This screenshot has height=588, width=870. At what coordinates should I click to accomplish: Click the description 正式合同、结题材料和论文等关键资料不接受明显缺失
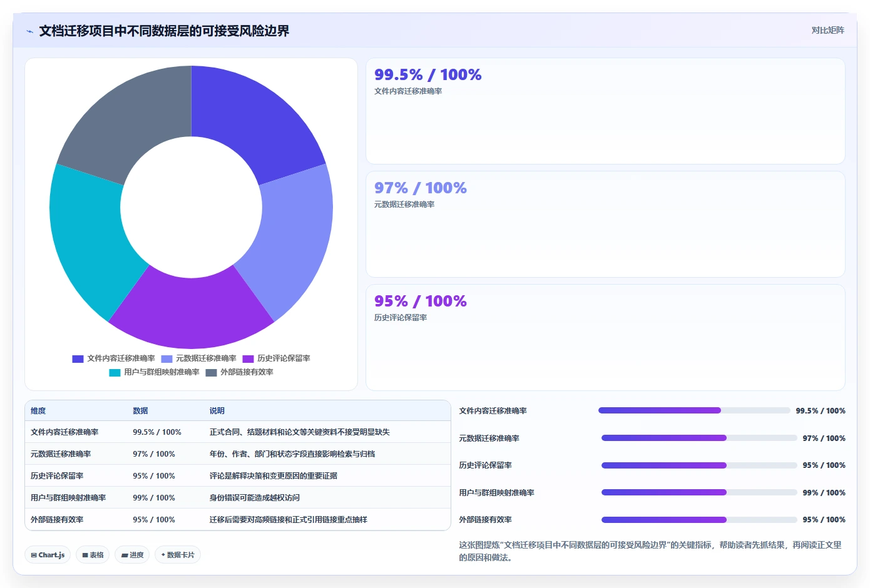click(300, 432)
